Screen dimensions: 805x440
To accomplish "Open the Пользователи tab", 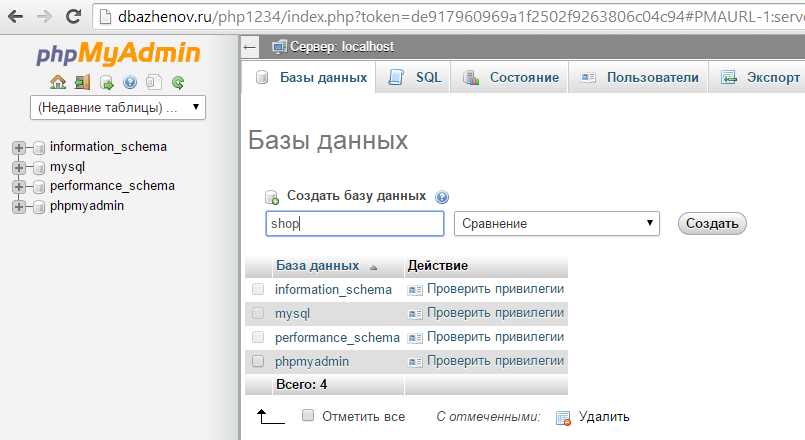I will pyautogui.click(x=639, y=77).
